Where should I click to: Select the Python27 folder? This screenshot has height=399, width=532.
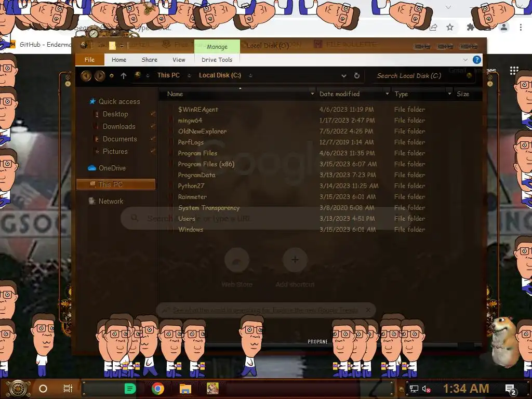[191, 186]
